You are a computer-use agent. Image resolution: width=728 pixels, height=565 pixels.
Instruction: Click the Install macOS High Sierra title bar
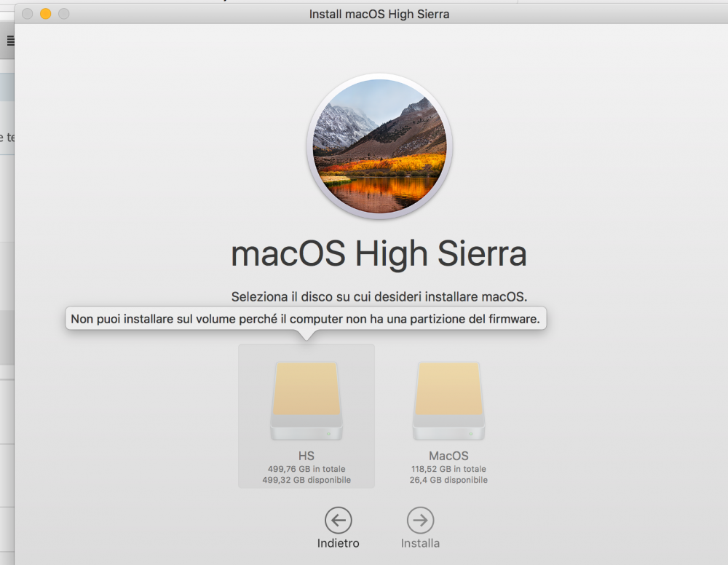click(379, 14)
